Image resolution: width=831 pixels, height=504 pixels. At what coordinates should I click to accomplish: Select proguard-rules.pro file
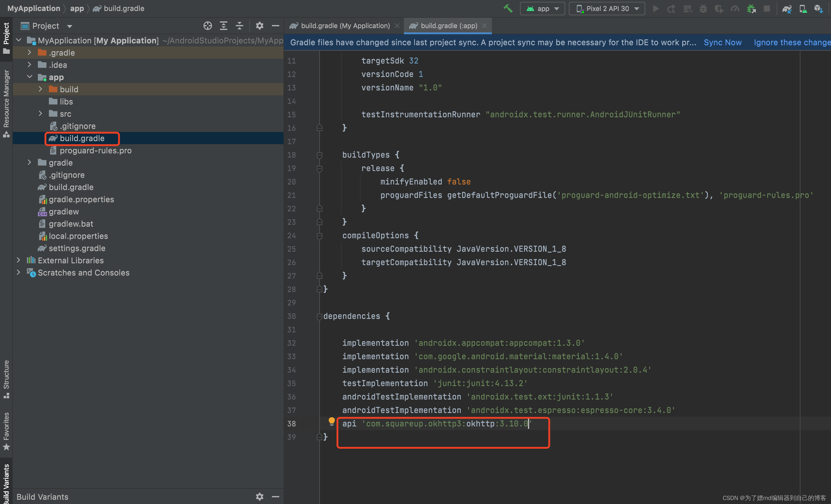[x=91, y=150]
